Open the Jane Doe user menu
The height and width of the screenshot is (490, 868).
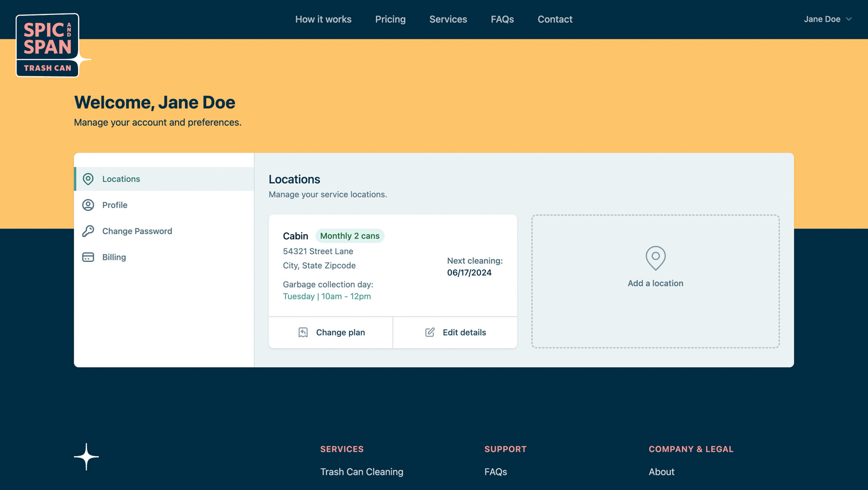tap(827, 19)
